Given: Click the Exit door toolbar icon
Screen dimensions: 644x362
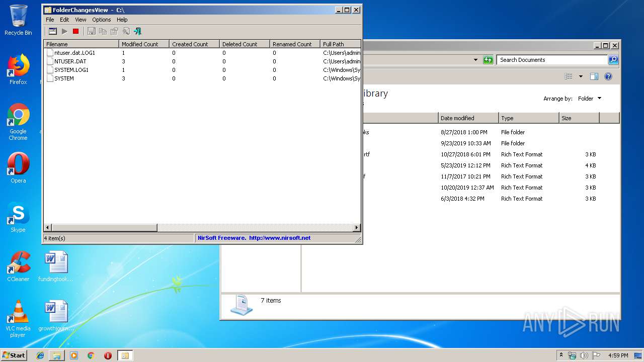Looking at the screenshot, I should point(137,31).
